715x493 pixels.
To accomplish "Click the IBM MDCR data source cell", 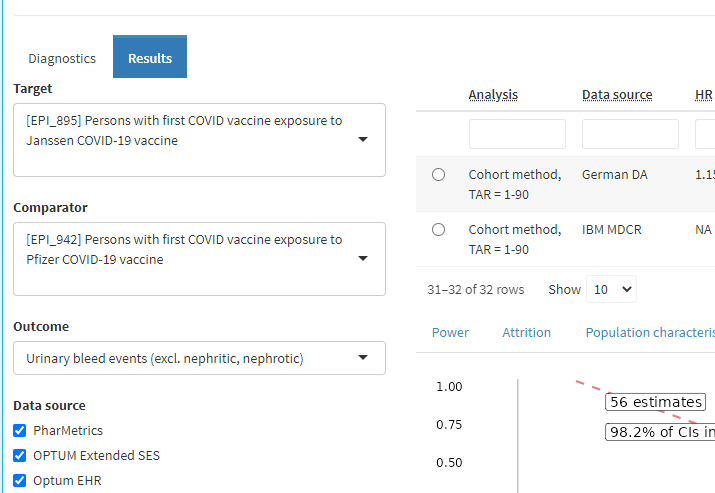I will pyautogui.click(x=611, y=229).
